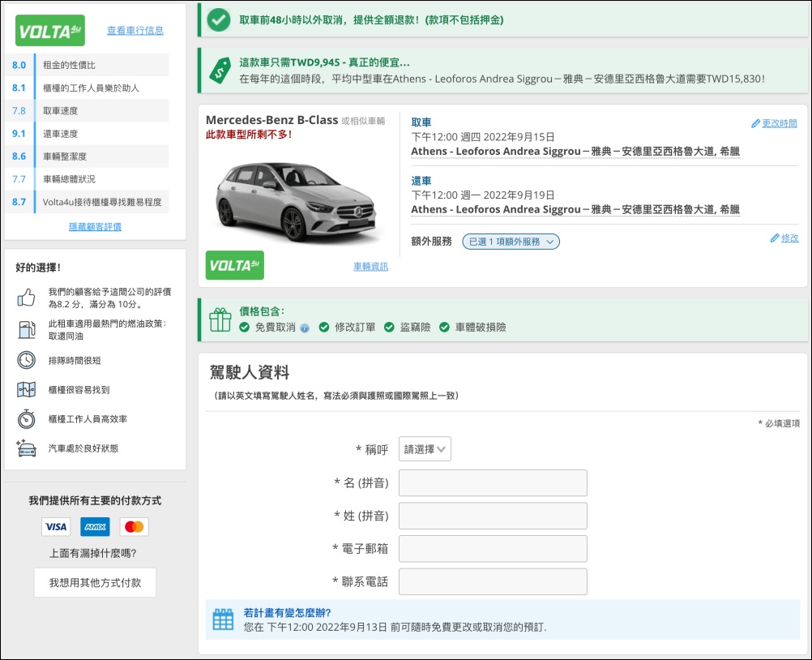Click the 隱藏顧客評價 link
This screenshot has width=812, height=660.
(96, 227)
